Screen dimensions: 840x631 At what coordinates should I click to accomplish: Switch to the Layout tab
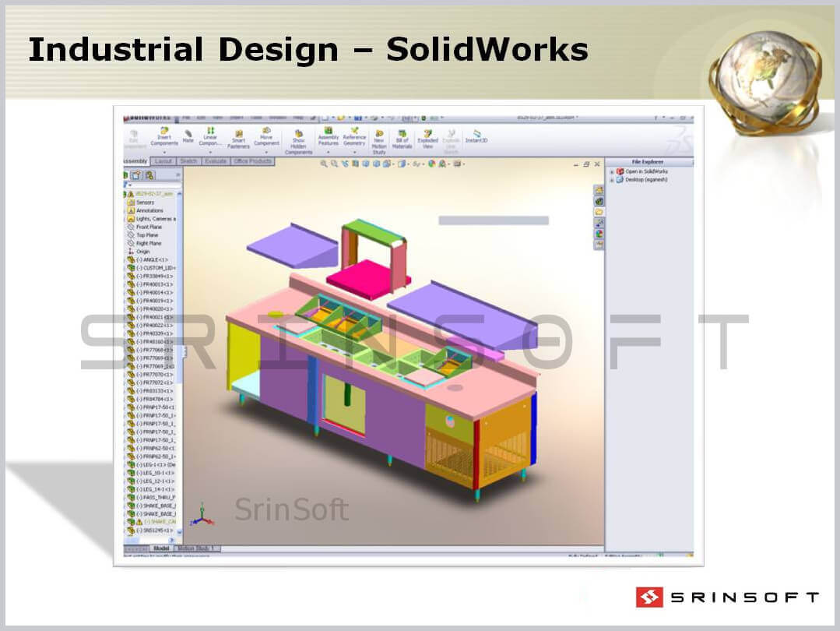(x=163, y=161)
